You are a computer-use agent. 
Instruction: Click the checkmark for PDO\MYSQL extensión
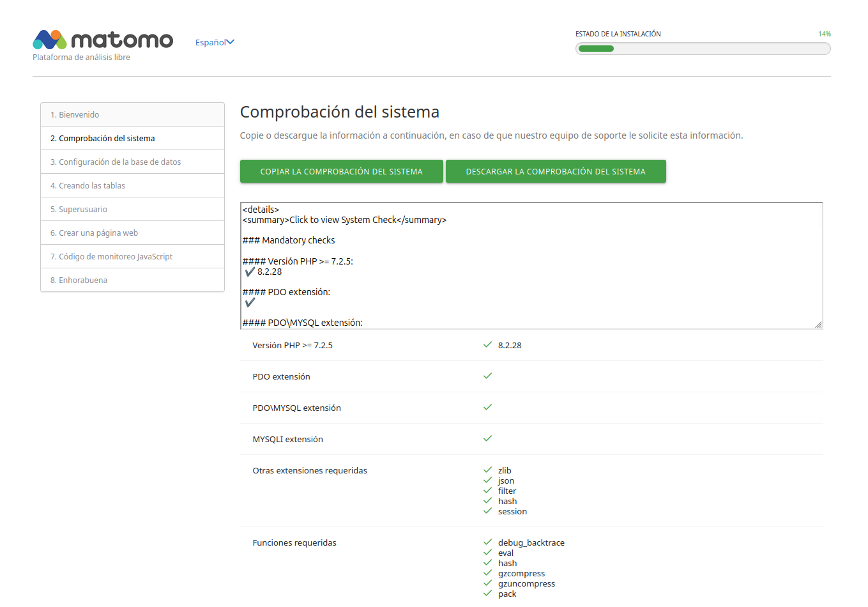click(487, 408)
